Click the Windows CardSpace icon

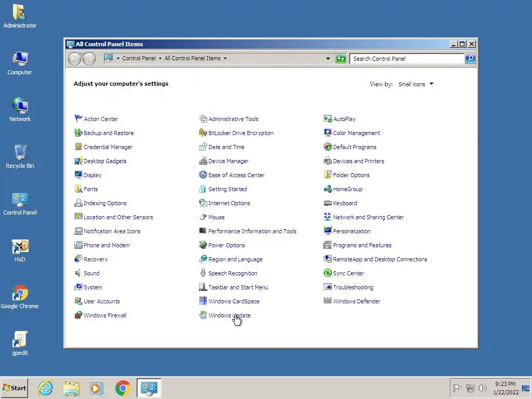pyautogui.click(x=203, y=301)
